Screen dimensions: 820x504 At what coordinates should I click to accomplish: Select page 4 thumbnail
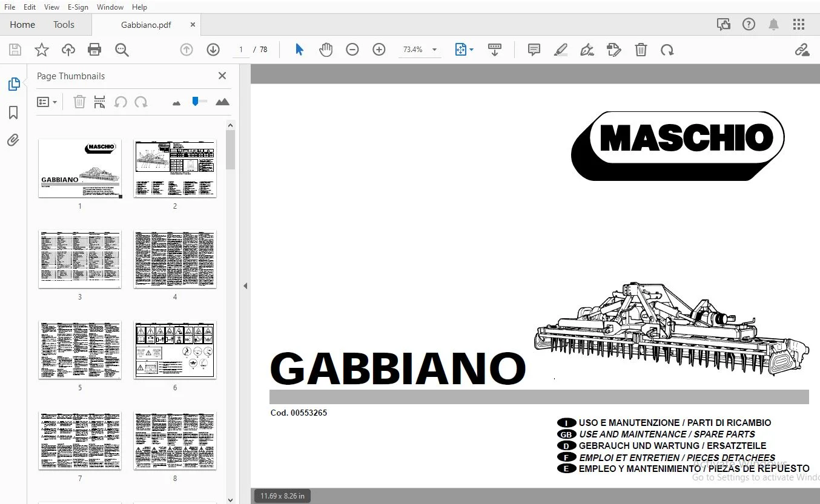click(x=175, y=259)
